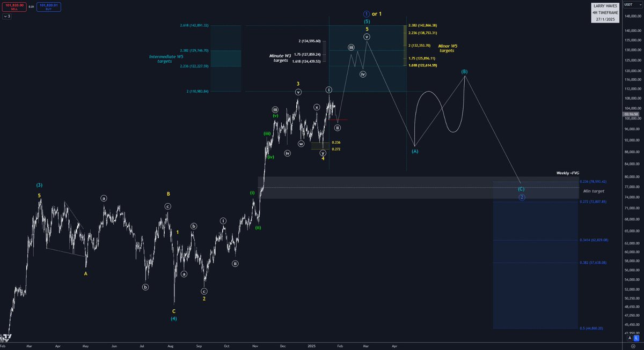Select the 'Minute W3 targets' label

coord(281,58)
